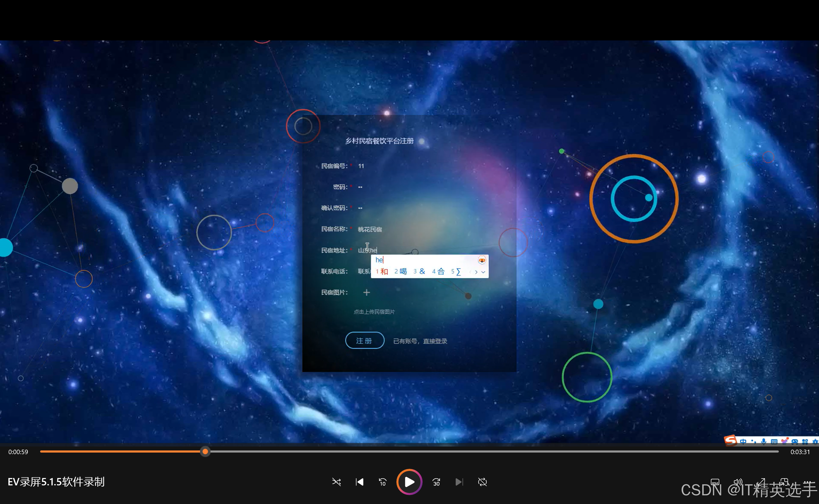Go to next IME candidate page
Screen dimensions: 819x504
pos(476,272)
